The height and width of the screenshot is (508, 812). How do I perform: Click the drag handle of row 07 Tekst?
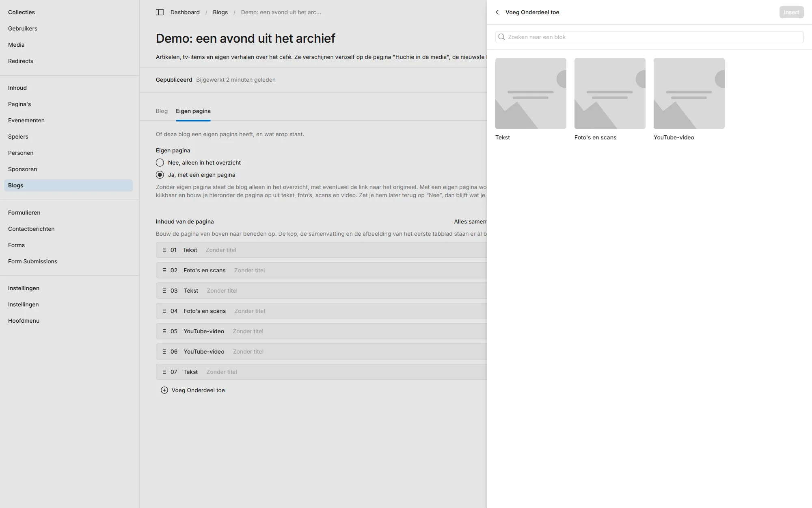click(164, 372)
